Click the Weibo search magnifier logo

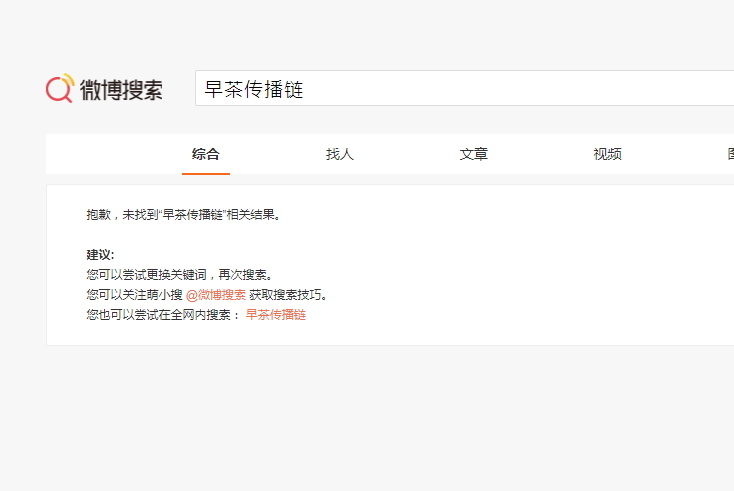(x=60, y=88)
